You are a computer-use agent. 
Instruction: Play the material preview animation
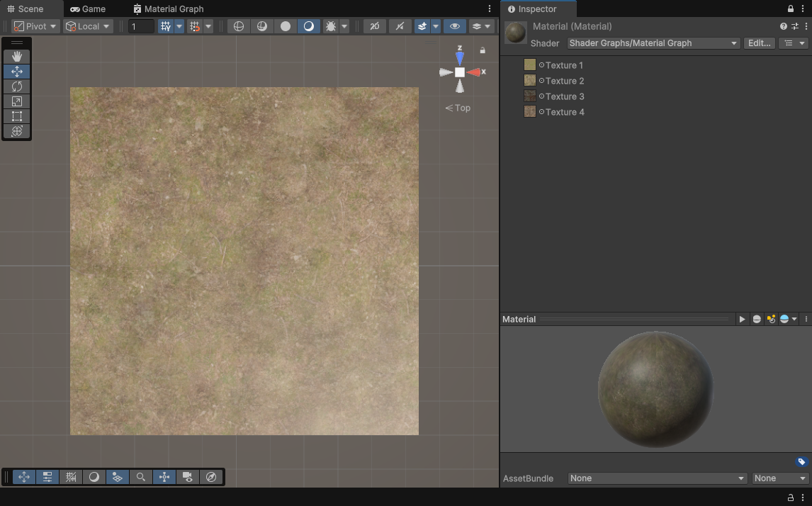coord(742,320)
